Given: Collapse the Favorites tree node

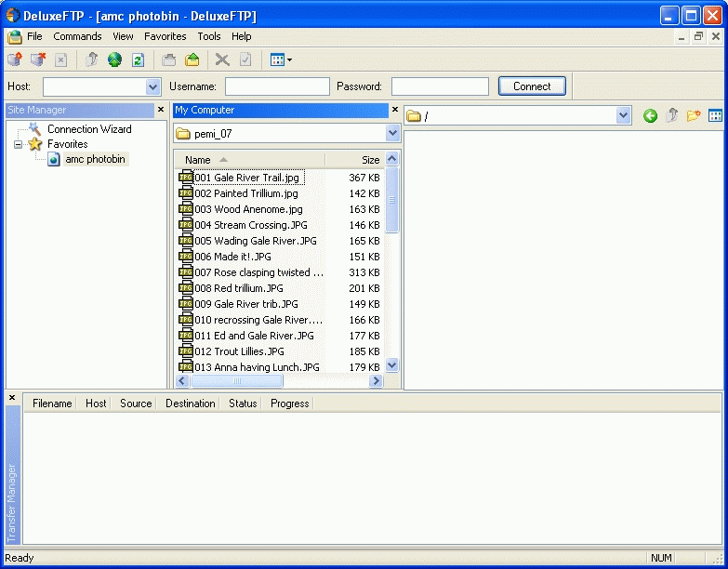Looking at the screenshot, I should 18,144.
